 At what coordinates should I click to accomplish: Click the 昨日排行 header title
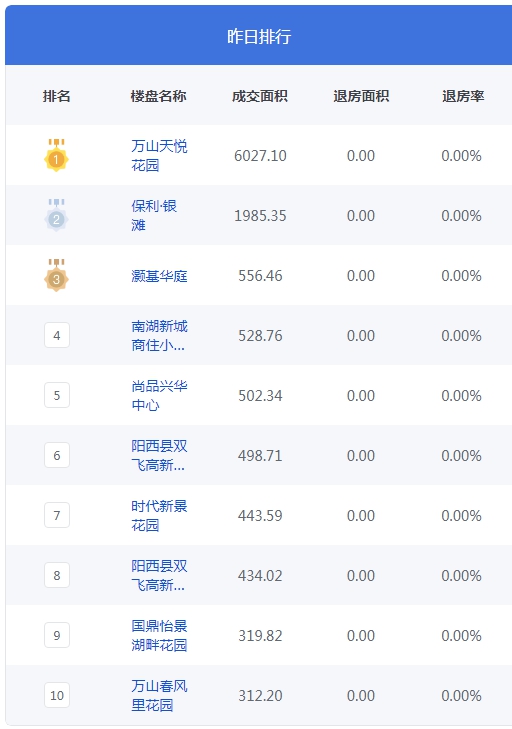pyautogui.click(x=259, y=36)
